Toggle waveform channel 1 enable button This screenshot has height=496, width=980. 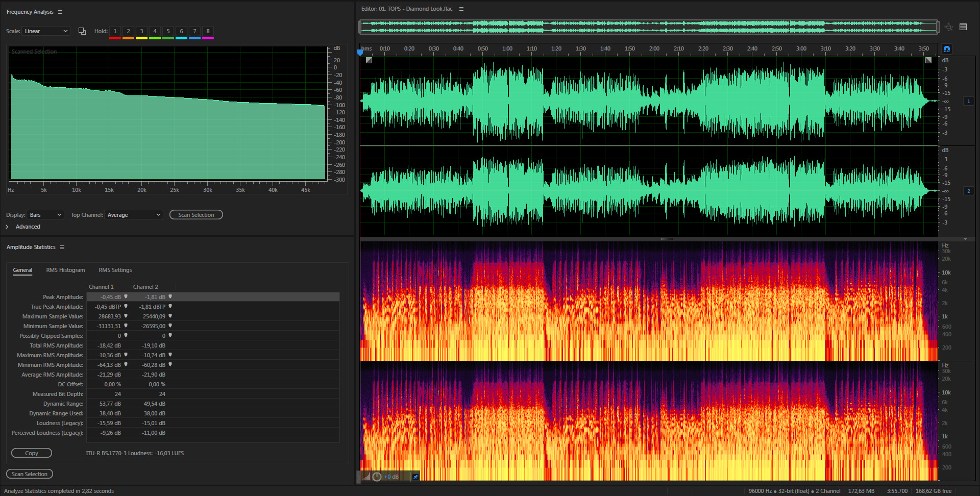click(968, 101)
